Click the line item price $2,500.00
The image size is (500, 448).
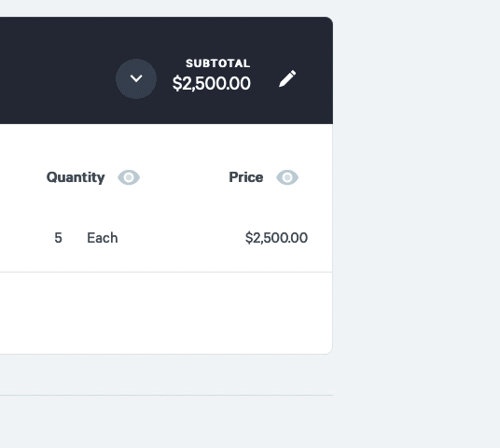276,238
